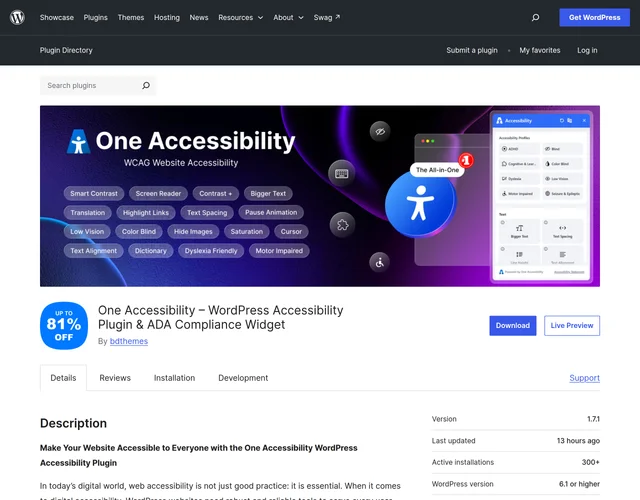Click the '300+' active installations value
This screenshot has height=500, width=640.
click(x=591, y=462)
